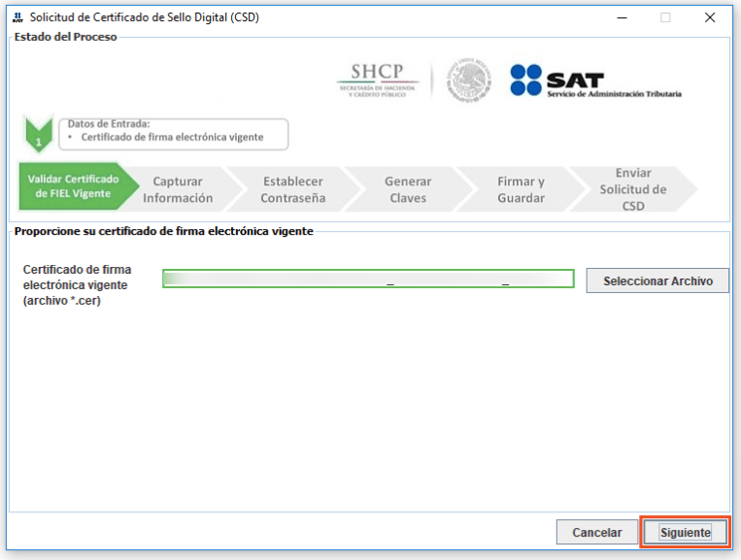Click Siguiente to continue
Image resolution: width=741 pixels, height=560 pixels.
tap(686, 532)
